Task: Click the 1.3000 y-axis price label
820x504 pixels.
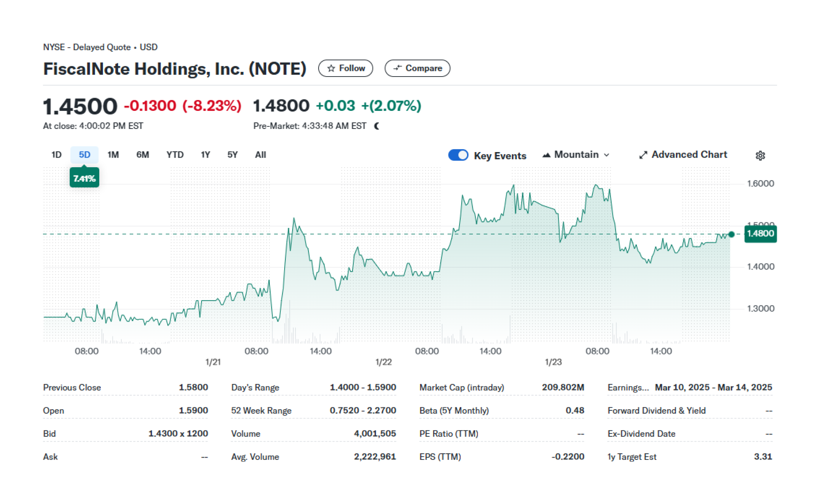Action: 760,308
